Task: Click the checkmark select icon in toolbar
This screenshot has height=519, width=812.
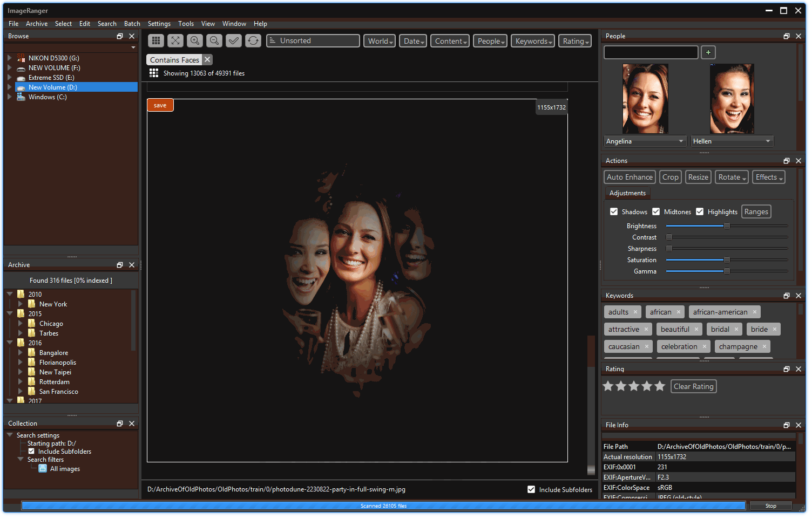Action: 233,40
